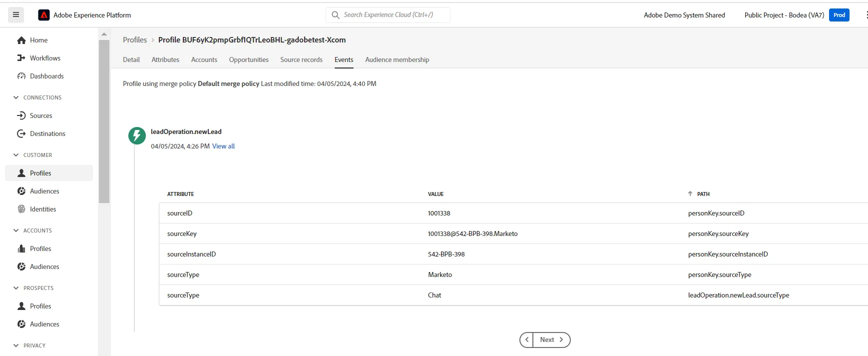Viewport: 868px width, 356px height.
Task: Click the Dashboards gauge icon
Action: pyautogui.click(x=21, y=76)
